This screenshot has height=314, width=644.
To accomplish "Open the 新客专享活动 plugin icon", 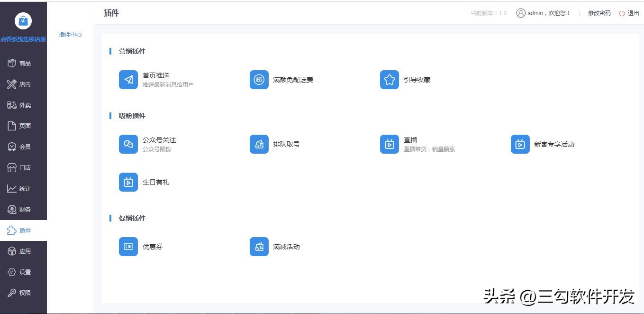I will click(x=520, y=144).
